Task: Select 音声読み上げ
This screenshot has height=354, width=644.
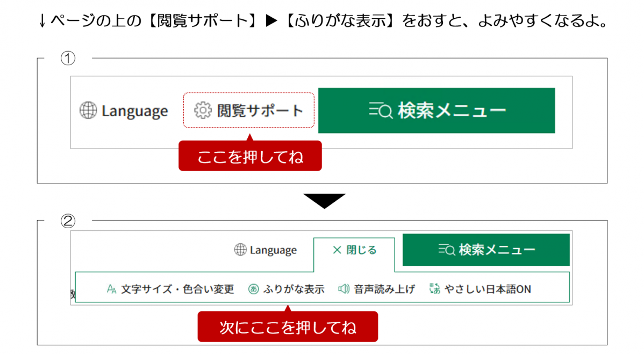Action: point(377,289)
